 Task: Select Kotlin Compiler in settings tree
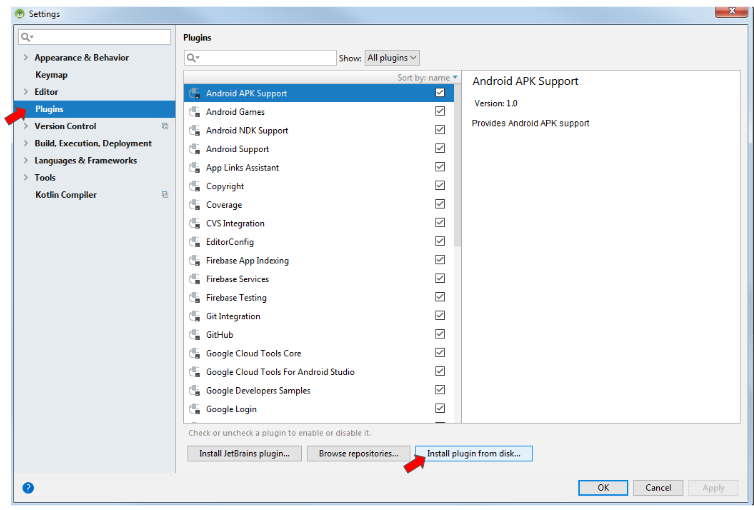pos(66,195)
